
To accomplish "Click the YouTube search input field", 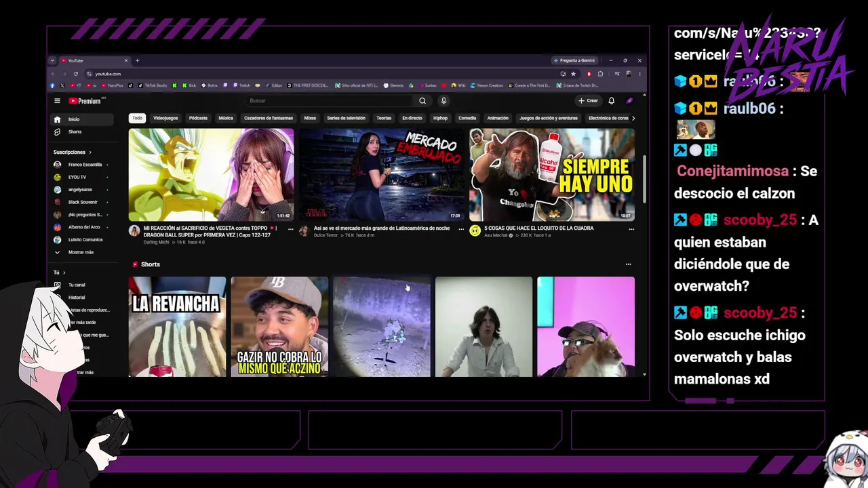I will [x=330, y=101].
